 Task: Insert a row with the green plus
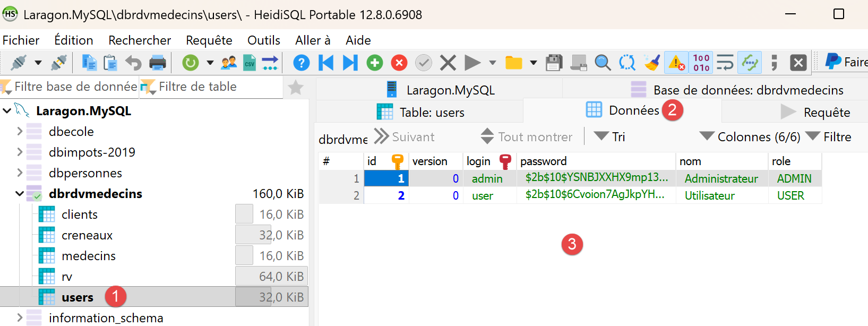(375, 63)
